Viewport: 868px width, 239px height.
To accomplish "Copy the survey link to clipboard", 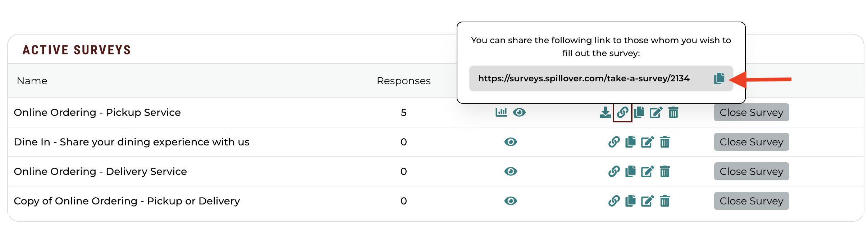I will (719, 78).
